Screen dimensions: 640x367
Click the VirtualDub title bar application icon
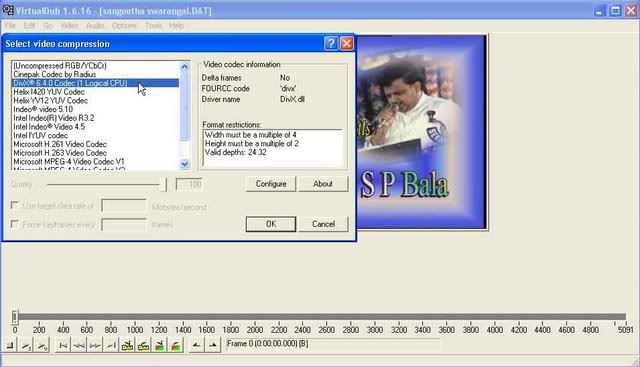(8, 10)
